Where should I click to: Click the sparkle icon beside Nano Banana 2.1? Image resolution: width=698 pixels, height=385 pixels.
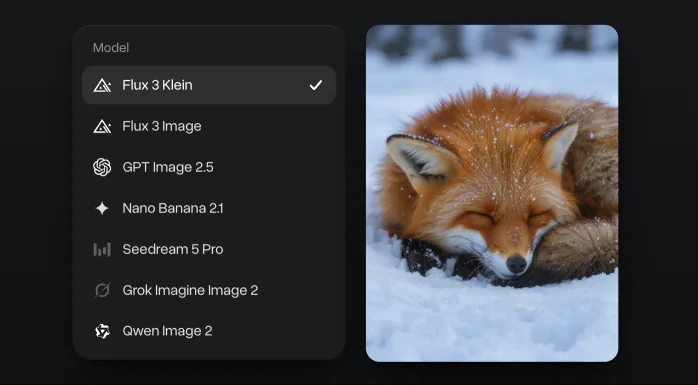(x=102, y=208)
